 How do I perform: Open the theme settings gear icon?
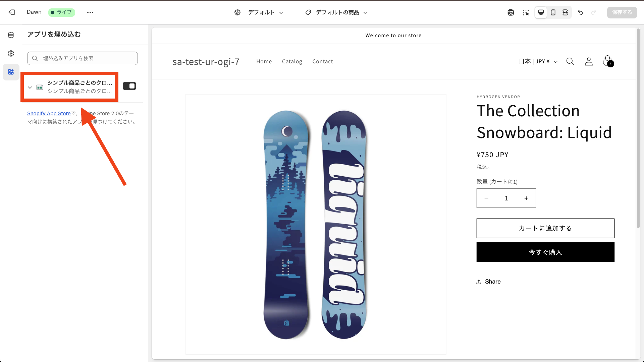click(x=11, y=54)
